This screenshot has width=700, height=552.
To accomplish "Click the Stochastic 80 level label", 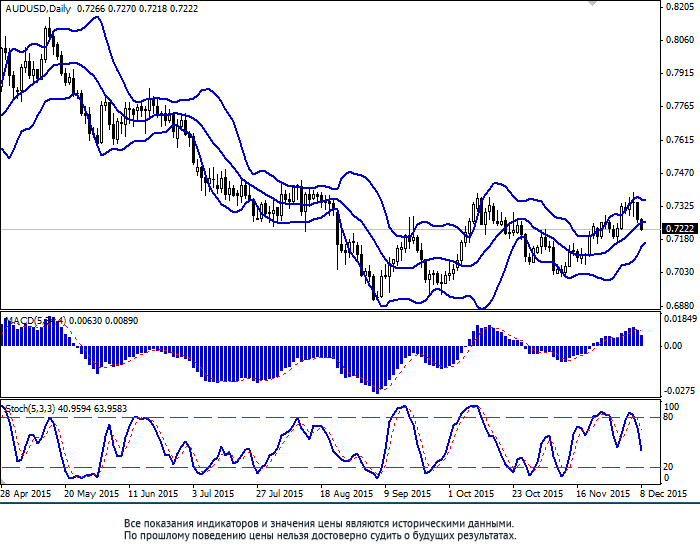I will (x=668, y=417).
